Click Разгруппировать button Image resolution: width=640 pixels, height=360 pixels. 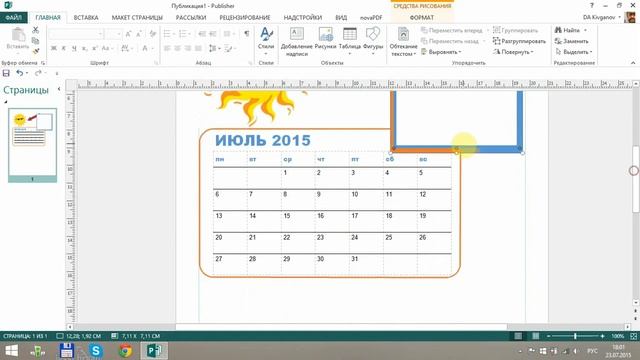tap(519, 41)
